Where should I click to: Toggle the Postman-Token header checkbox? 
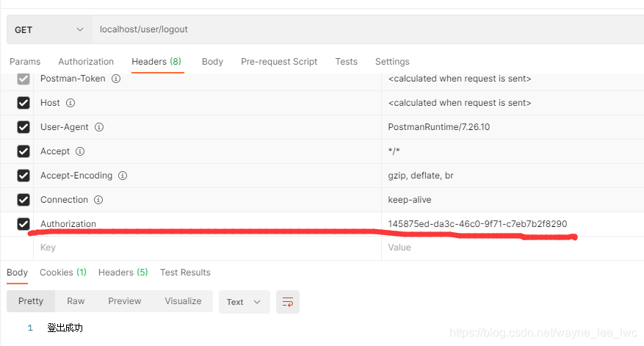(23, 79)
